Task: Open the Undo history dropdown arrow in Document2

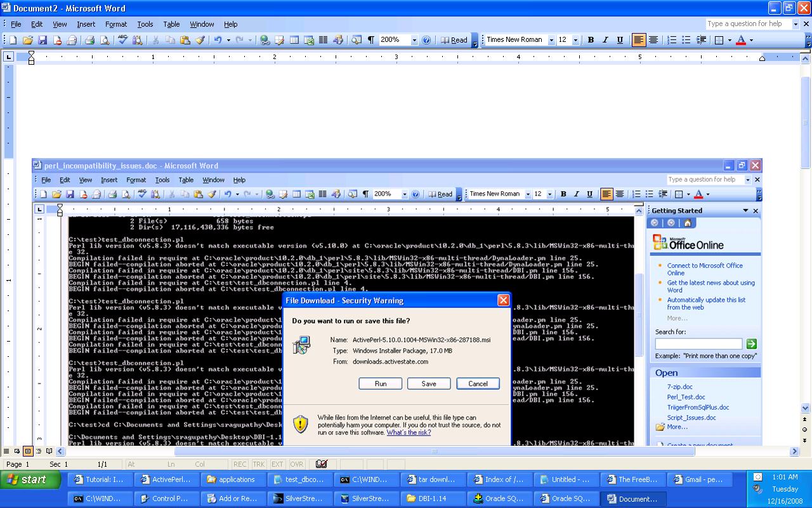Action: pyautogui.click(x=227, y=40)
